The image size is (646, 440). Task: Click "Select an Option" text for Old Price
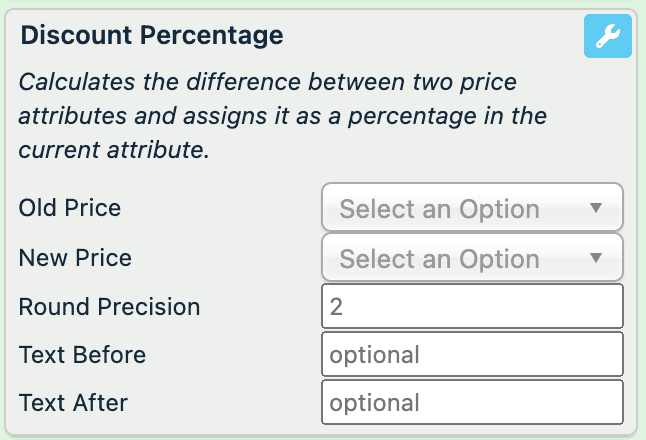pyautogui.click(x=439, y=209)
